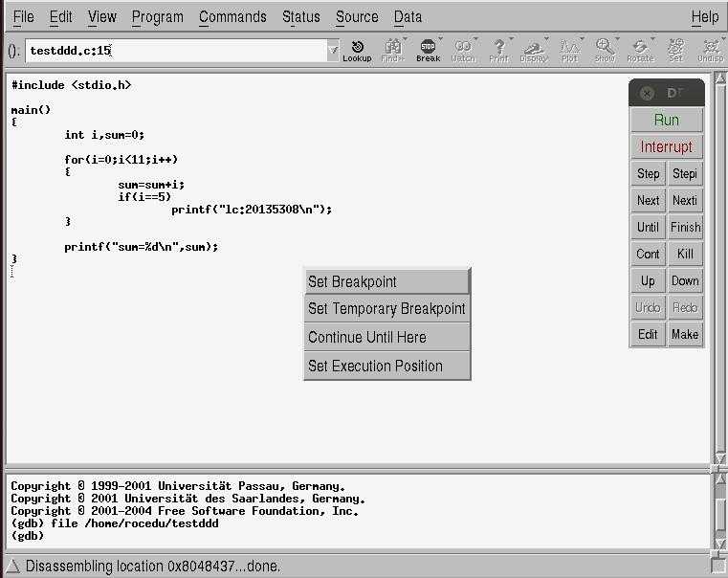Click the green Run button

(666, 121)
